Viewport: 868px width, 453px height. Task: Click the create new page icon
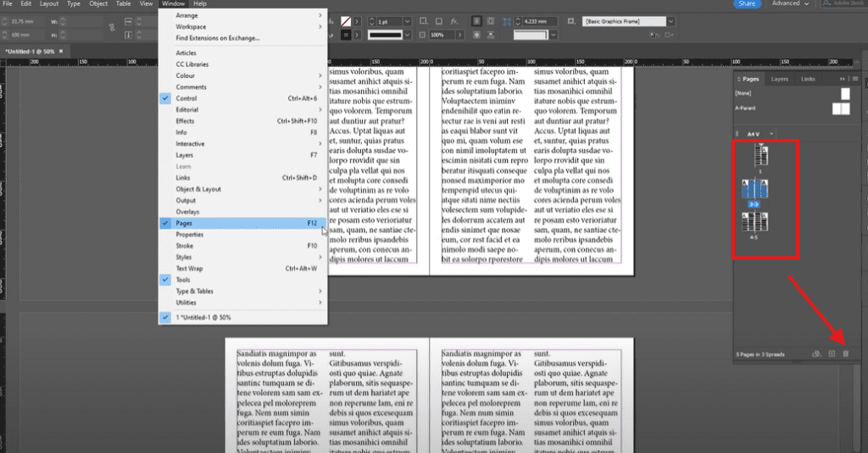point(832,353)
